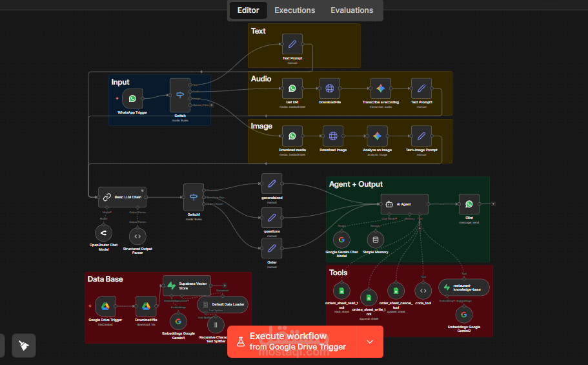This screenshot has height=365, width=588.
Task: Select the Switch1 node
Action: tap(194, 198)
